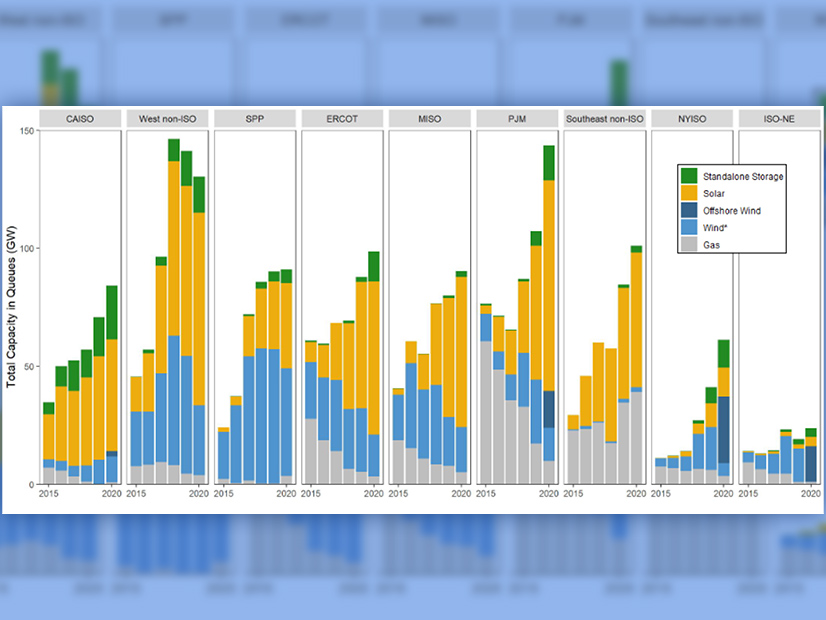Image resolution: width=826 pixels, height=620 pixels.
Task: Click the ISO-NE panel header
Action: coord(777,118)
